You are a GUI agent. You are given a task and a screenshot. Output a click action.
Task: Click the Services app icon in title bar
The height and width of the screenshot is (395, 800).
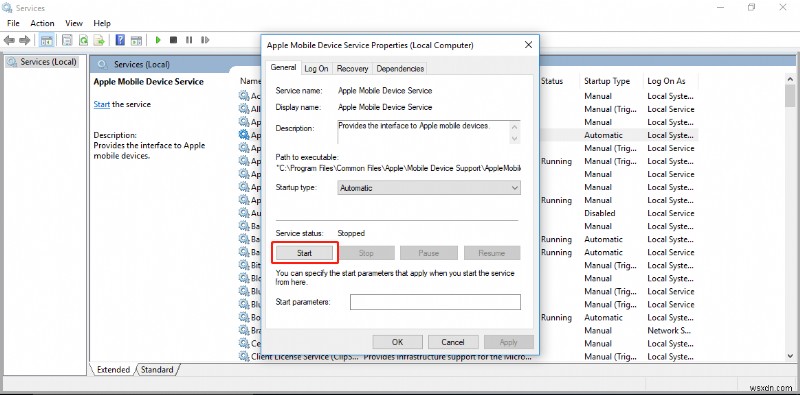click(x=8, y=8)
